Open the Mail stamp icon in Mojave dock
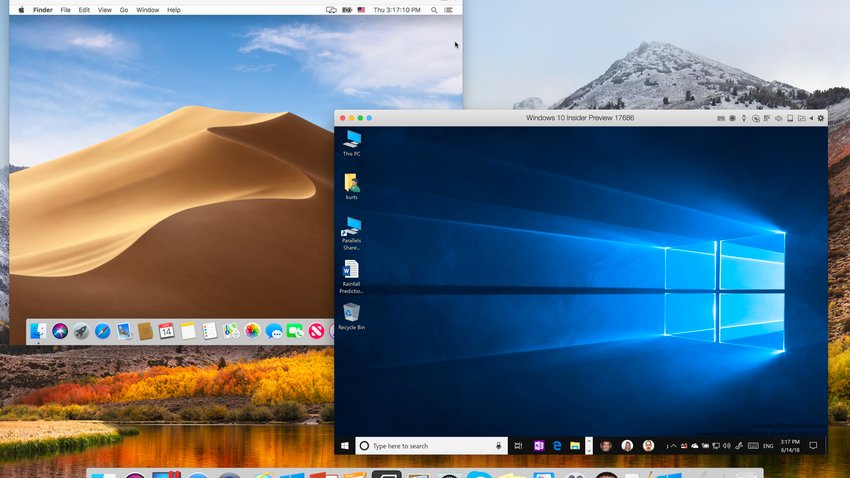Image resolution: width=850 pixels, height=478 pixels. pyautogui.click(x=124, y=331)
